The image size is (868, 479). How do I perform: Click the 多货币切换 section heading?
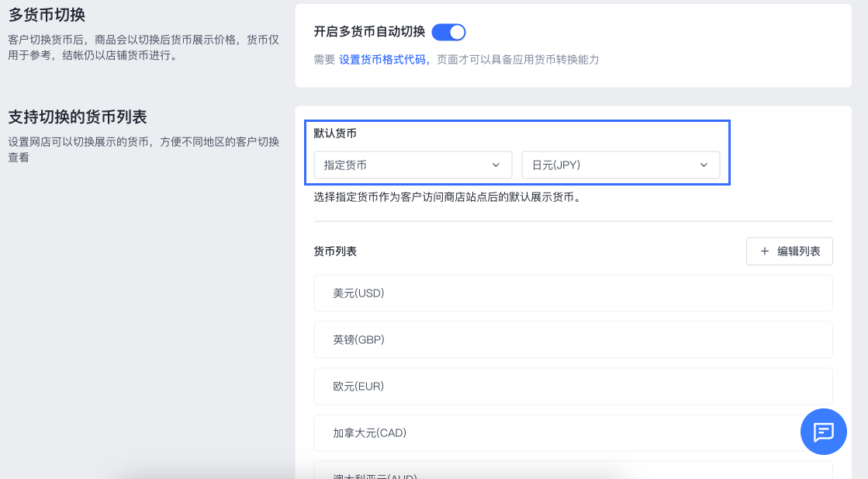(47, 14)
